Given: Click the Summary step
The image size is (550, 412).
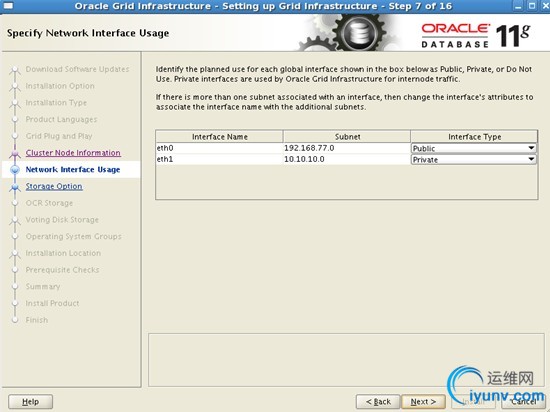Looking at the screenshot, I should [x=43, y=286].
